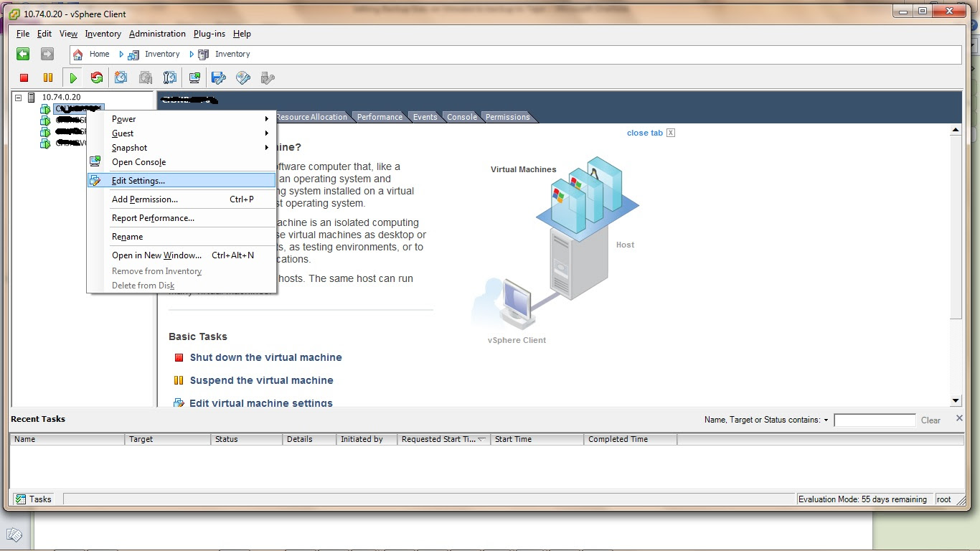Click the Home icon in the breadcrumb
980x551 pixels.
click(x=78, y=54)
